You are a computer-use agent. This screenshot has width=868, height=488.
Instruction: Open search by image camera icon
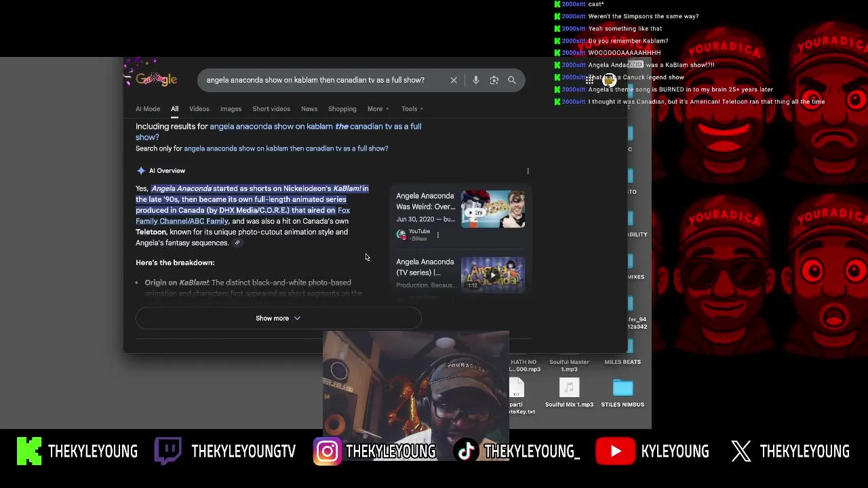point(494,80)
